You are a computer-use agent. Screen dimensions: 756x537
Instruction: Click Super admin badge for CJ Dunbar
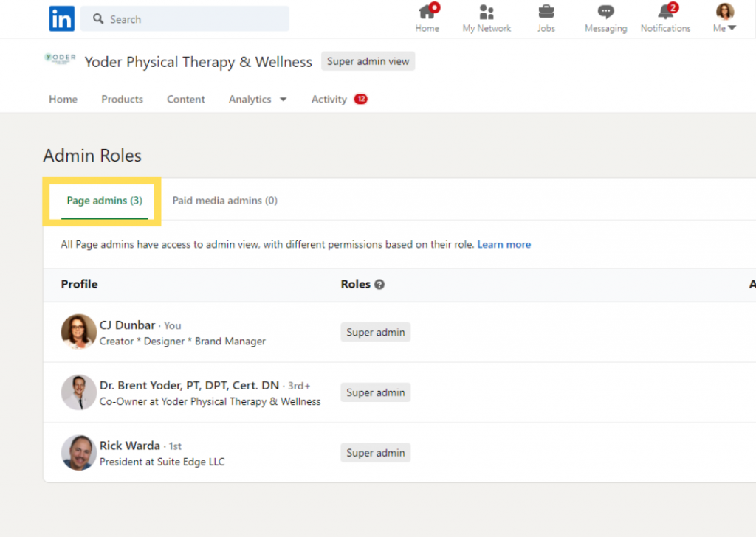pos(376,333)
